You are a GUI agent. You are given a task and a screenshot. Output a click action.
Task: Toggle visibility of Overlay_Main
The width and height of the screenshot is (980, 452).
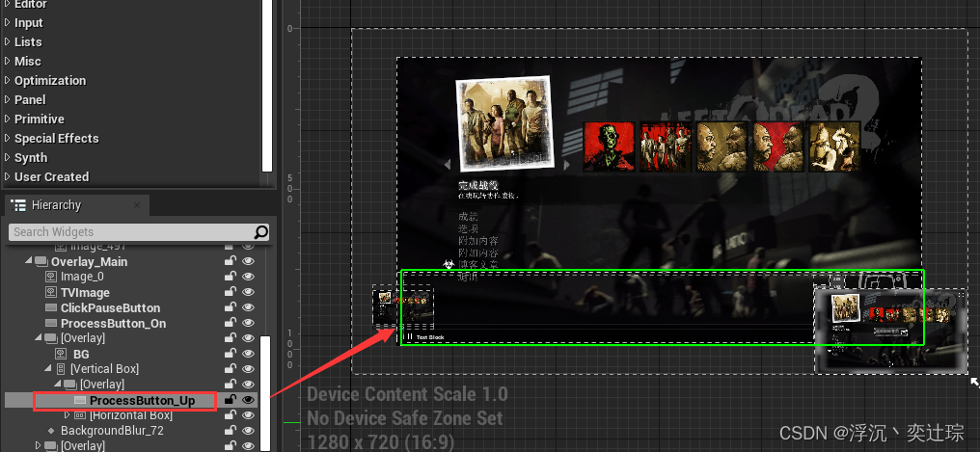tap(248, 261)
